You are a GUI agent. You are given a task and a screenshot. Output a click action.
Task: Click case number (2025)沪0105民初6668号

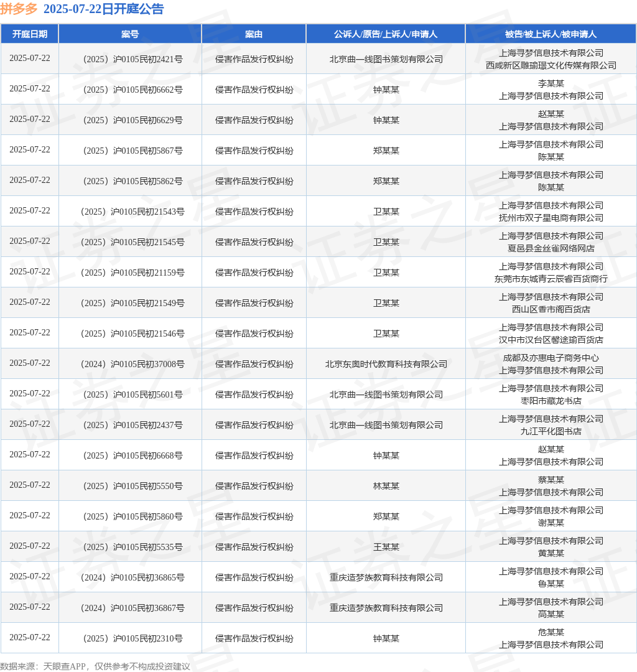pos(133,455)
